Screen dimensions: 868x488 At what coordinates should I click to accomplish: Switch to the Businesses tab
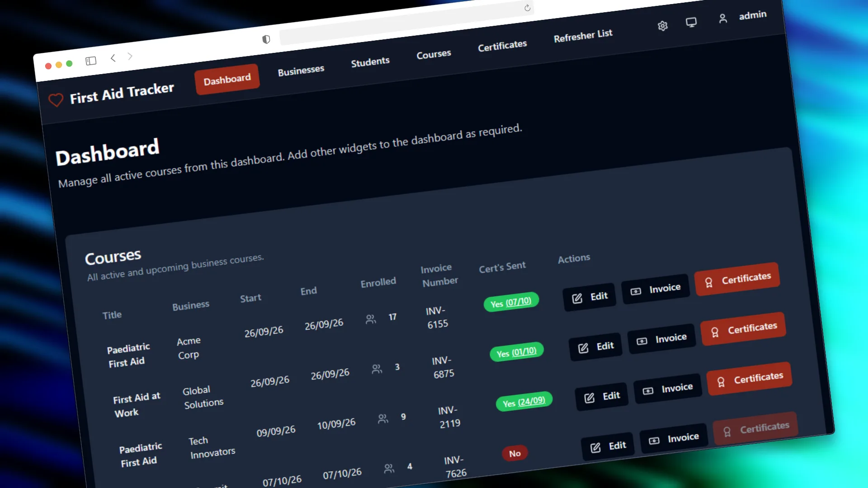pos(301,70)
